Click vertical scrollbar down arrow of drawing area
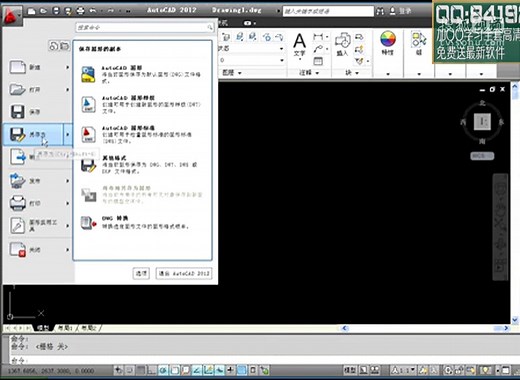The height and width of the screenshot is (380, 520). pyautogui.click(x=515, y=320)
